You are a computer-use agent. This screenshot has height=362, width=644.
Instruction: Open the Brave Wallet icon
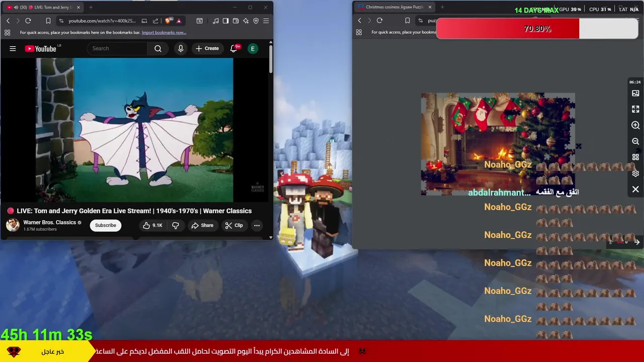235,21
